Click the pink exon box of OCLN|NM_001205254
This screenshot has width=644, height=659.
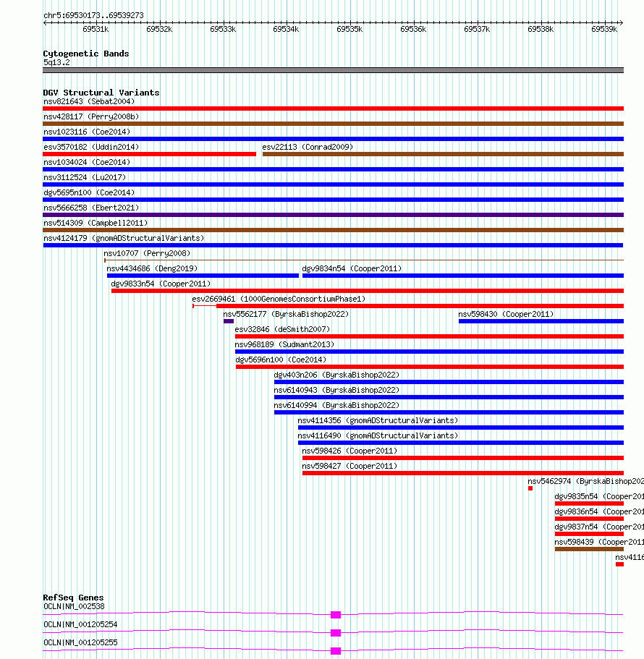click(336, 633)
